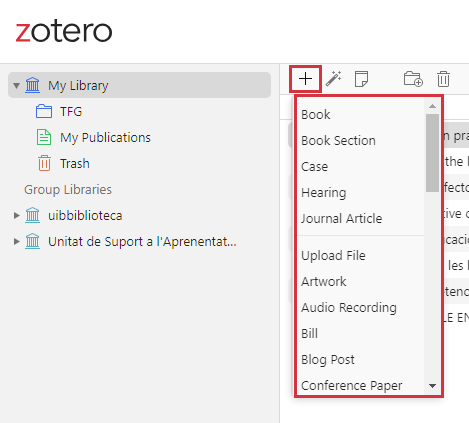Click the toolbar Move to Trash icon

443,79
